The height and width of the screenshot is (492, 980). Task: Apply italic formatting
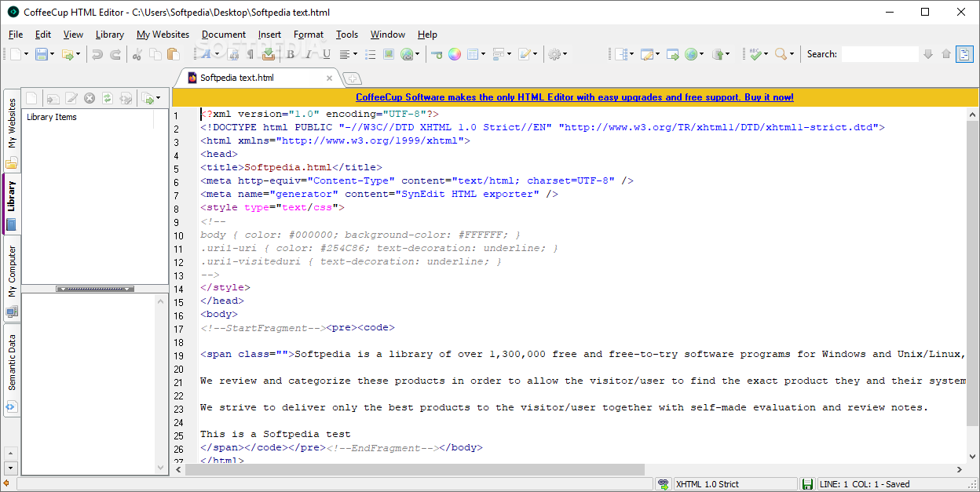click(309, 54)
